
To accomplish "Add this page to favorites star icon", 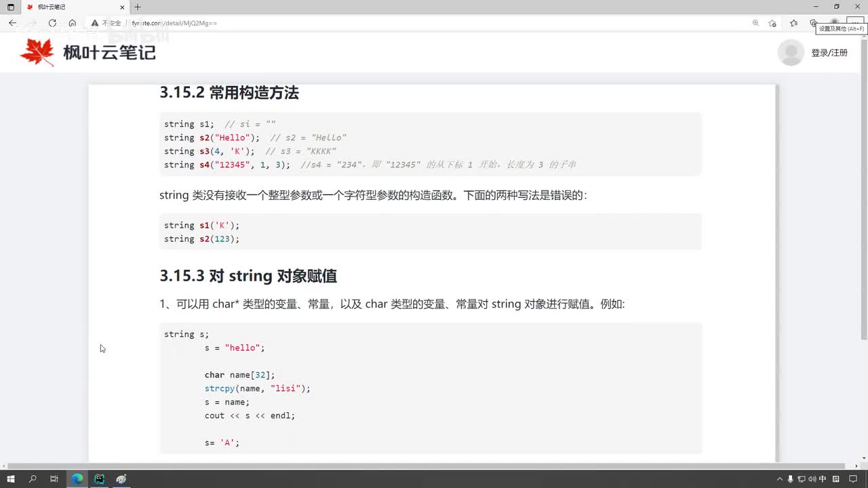I will pyautogui.click(x=772, y=23).
